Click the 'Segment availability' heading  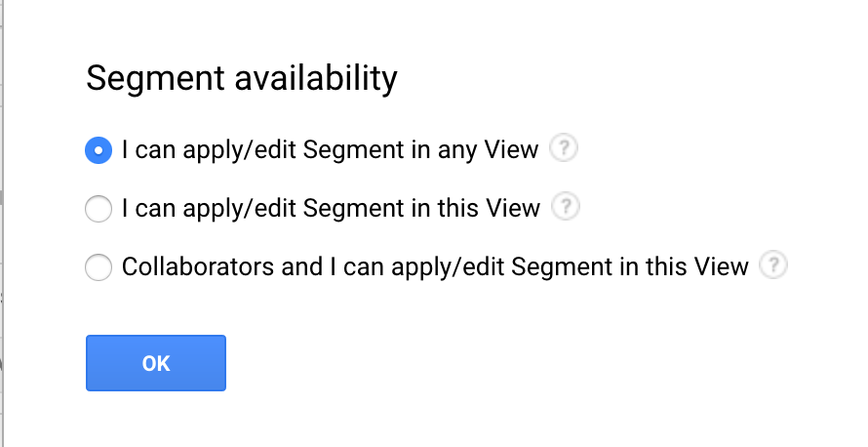[x=242, y=78]
